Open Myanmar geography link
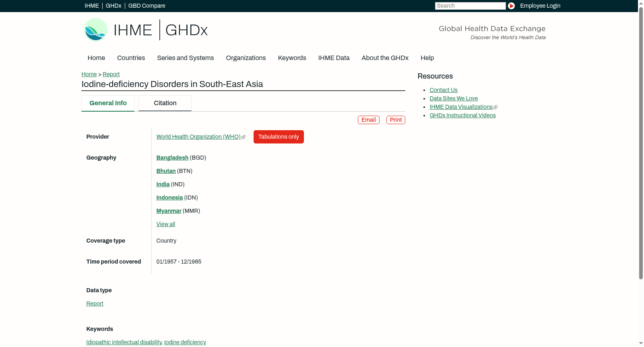 (169, 211)
